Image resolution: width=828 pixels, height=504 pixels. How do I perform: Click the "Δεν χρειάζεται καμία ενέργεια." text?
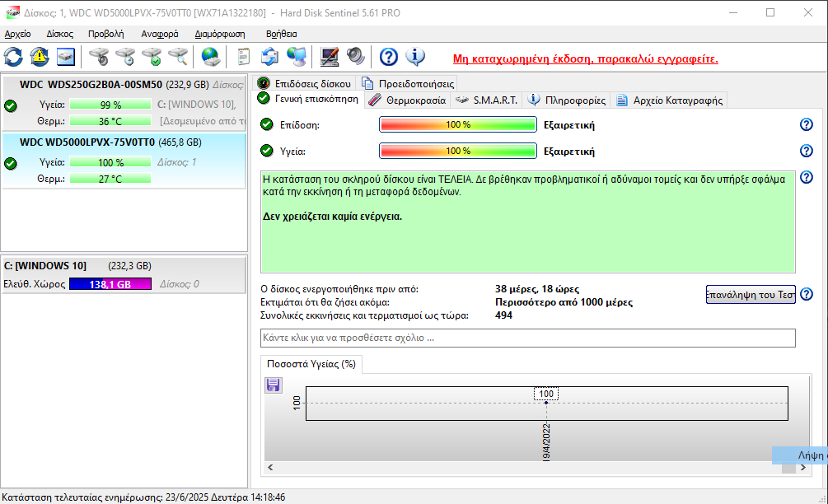coord(332,217)
